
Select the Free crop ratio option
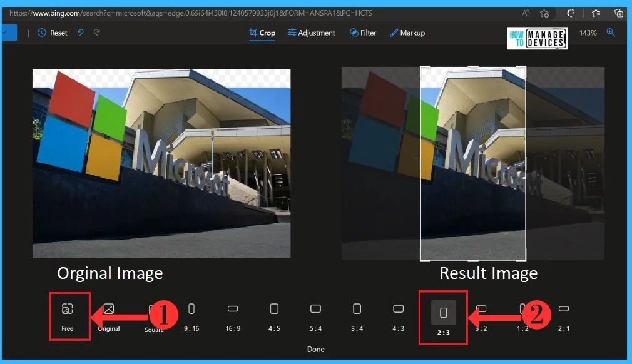(68, 317)
